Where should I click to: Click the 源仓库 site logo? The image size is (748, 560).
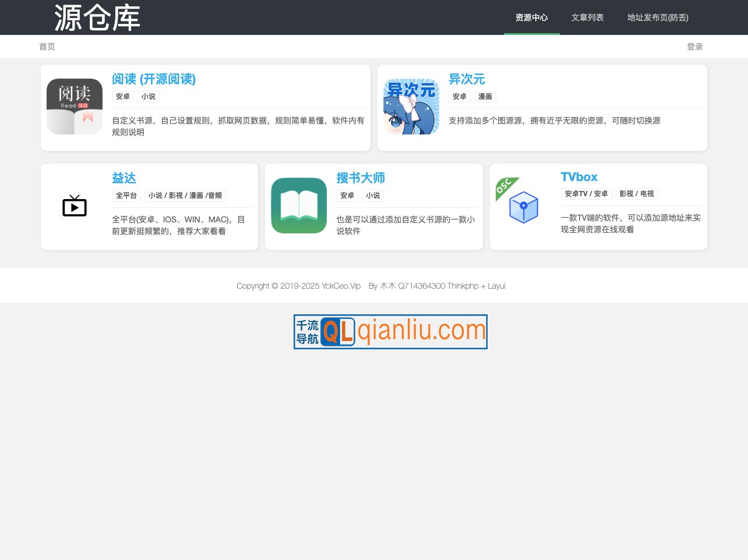pyautogui.click(x=97, y=17)
